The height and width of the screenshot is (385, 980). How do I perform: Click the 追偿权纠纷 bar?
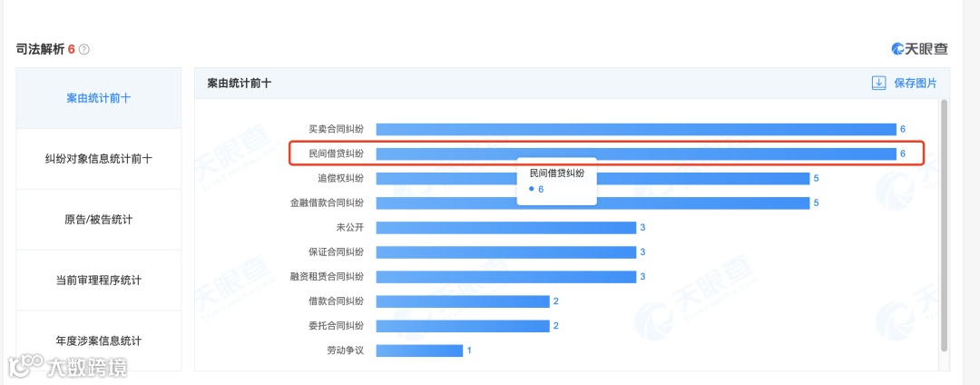pos(593,179)
